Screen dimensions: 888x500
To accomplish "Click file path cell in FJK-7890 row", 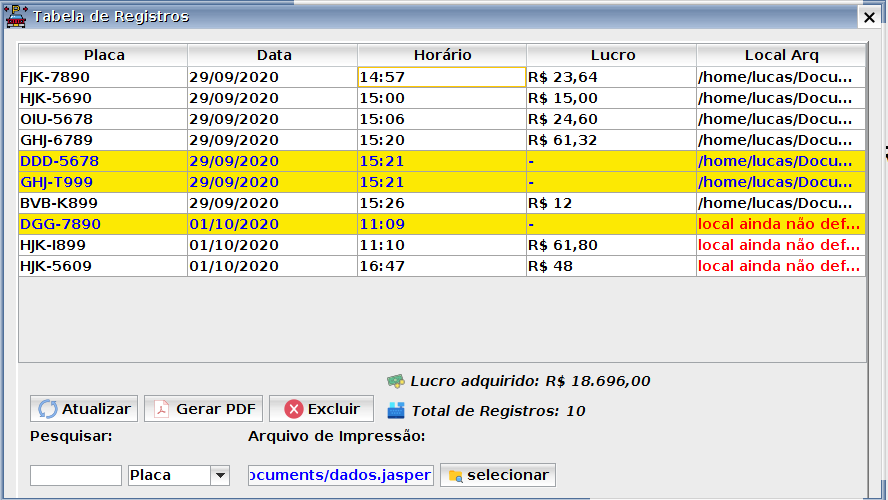I will 781,77.
